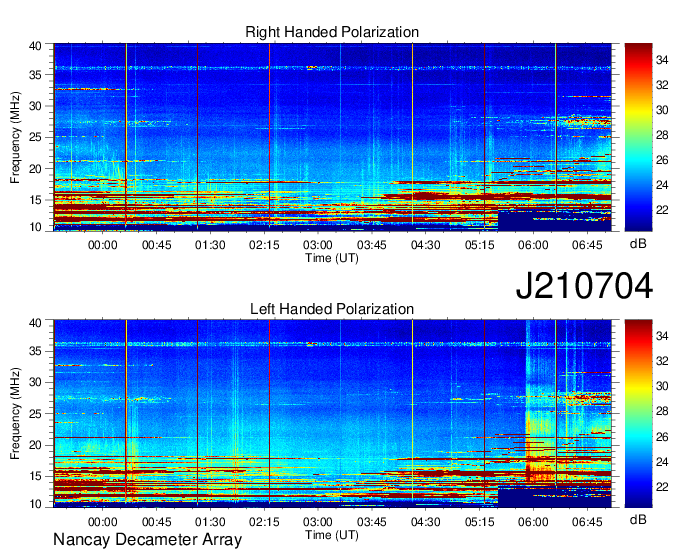Click the 01:30 time tick under Right Handed plot

pyautogui.click(x=210, y=245)
